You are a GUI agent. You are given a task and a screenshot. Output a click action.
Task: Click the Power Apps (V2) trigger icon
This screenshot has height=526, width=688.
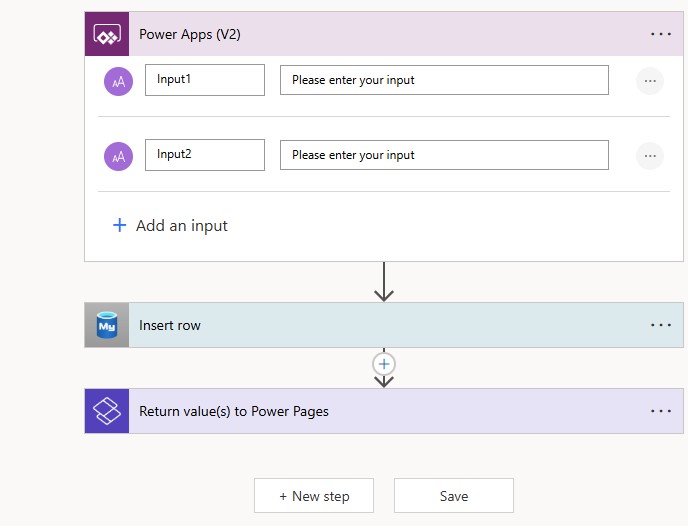click(x=107, y=34)
